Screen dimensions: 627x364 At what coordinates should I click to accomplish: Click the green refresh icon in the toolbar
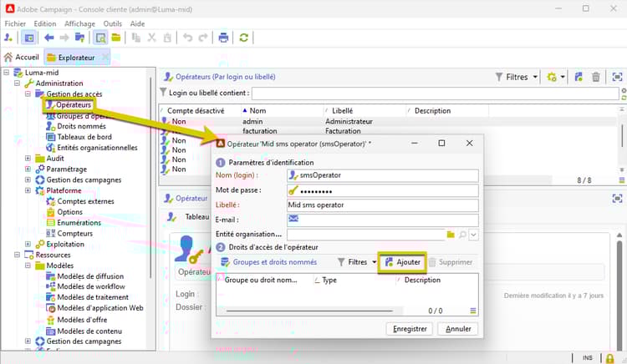point(243,38)
